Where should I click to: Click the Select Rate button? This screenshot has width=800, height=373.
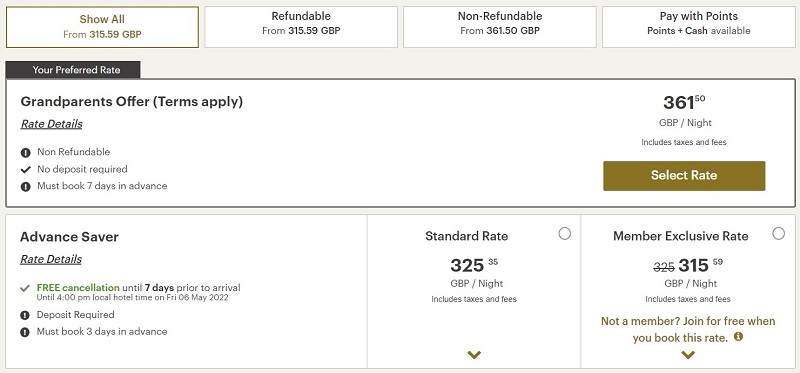point(684,176)
